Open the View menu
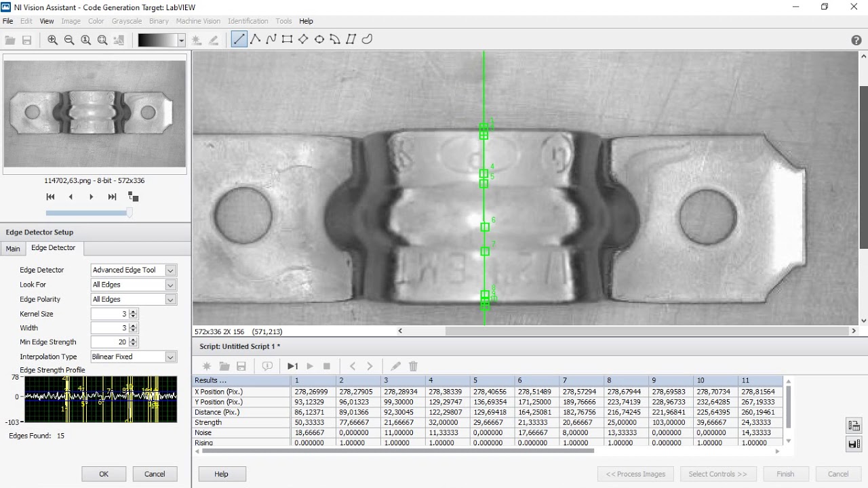 pyautogui.click(x=47, y=21)
